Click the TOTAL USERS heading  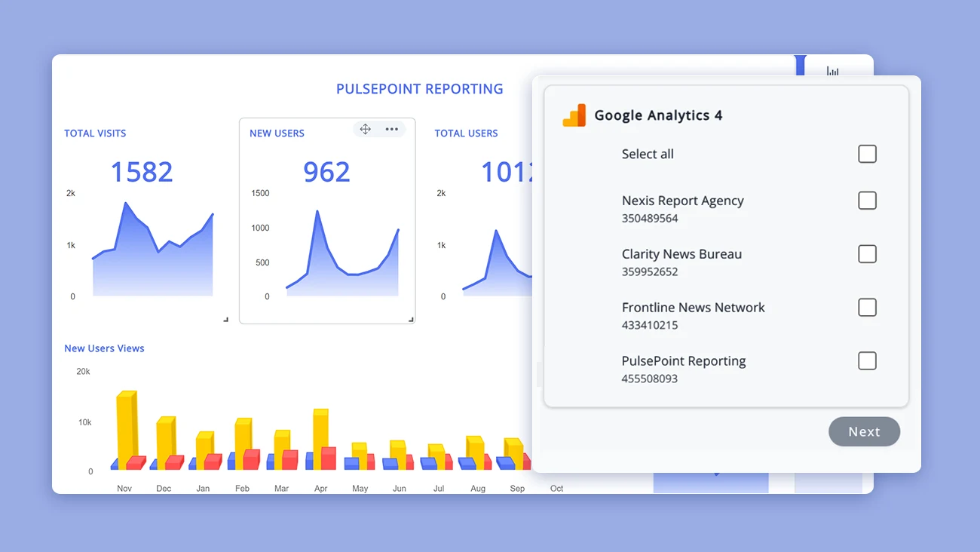click(466, 133)
